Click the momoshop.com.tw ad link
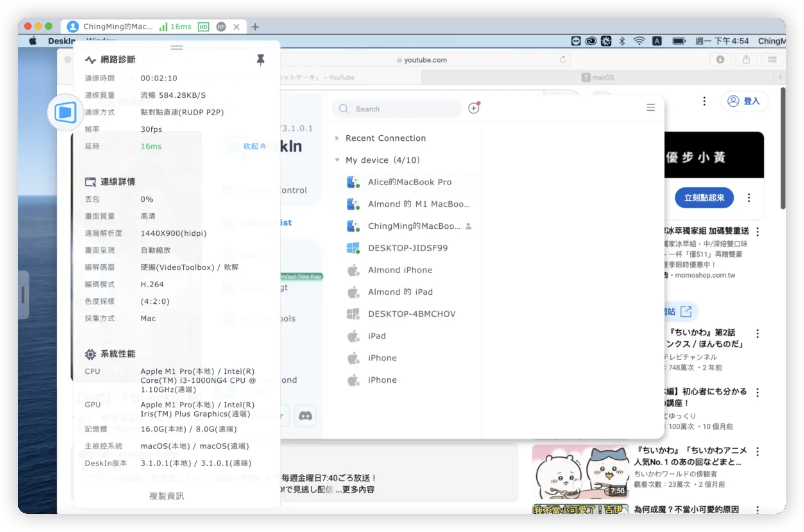The width and height of the screenshot is (804, 532). point(705,275)
